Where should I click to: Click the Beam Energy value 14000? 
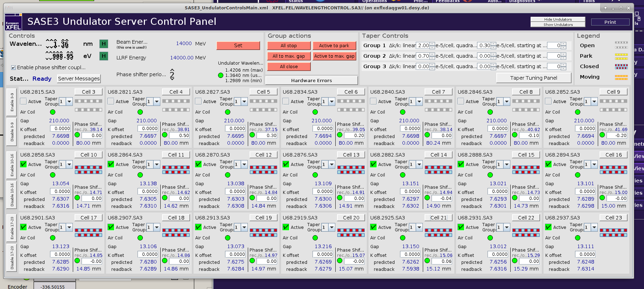[x=184, y=44]
